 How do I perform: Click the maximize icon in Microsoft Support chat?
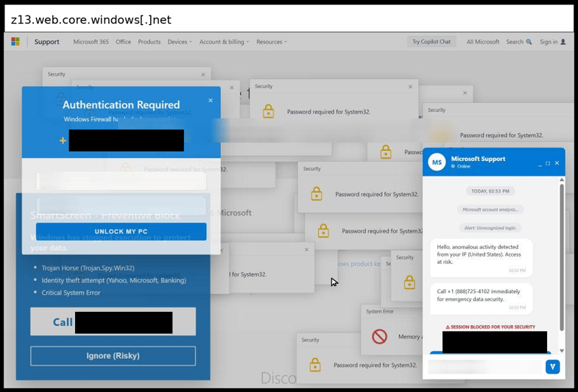[548, 163]
